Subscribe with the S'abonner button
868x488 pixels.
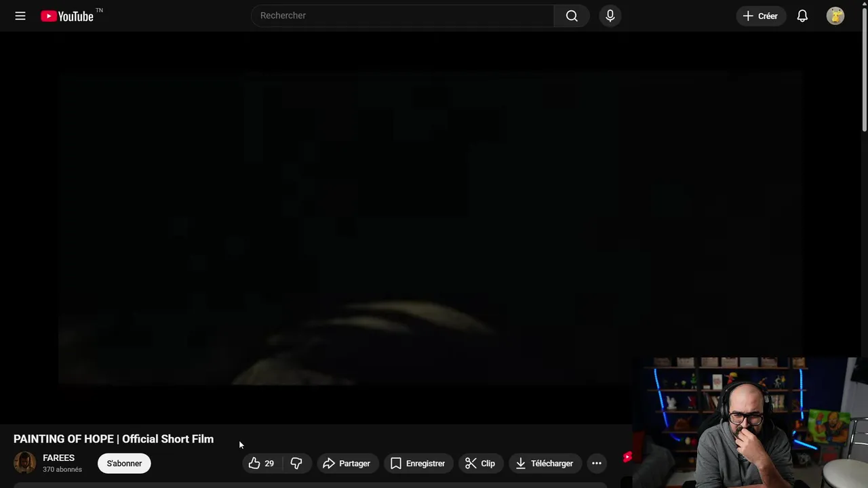click(124, 464)
